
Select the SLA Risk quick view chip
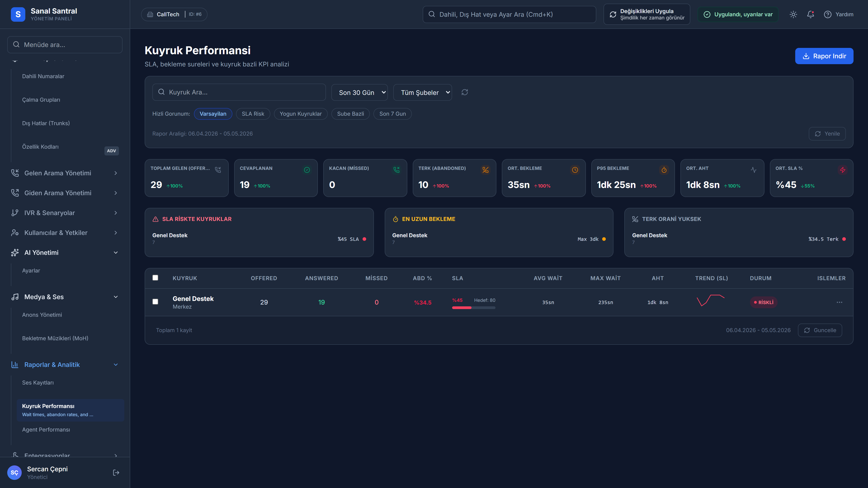coord(253,114)
